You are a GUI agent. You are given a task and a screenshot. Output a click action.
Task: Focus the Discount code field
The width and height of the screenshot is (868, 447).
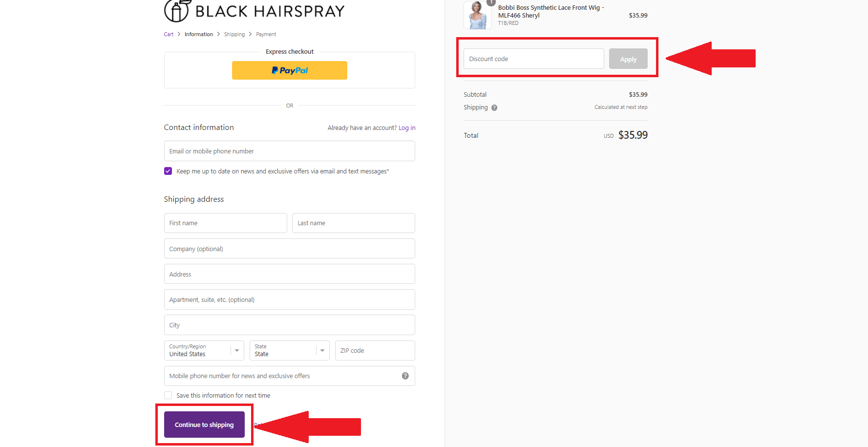tap(533, 59)
